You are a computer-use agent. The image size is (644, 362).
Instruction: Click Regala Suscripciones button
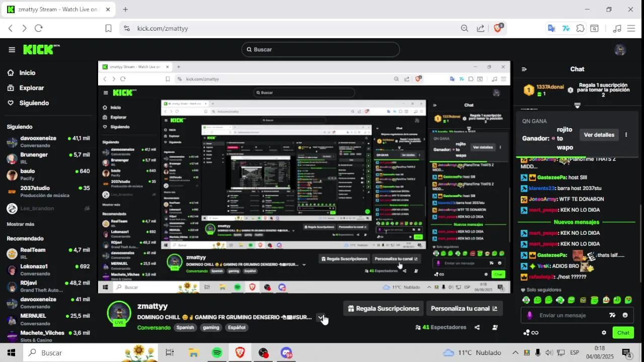tap(383, 309)
